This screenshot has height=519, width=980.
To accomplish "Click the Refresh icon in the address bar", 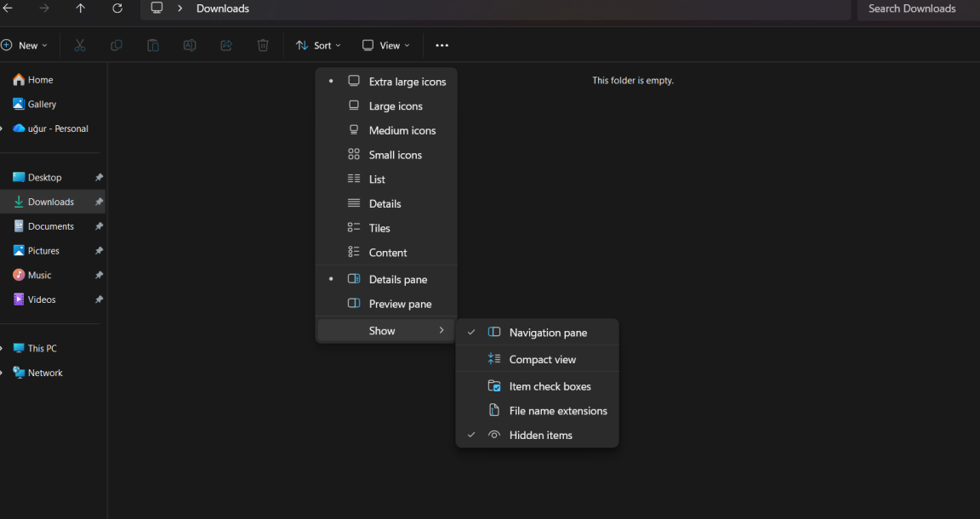I will pos(117,9).
